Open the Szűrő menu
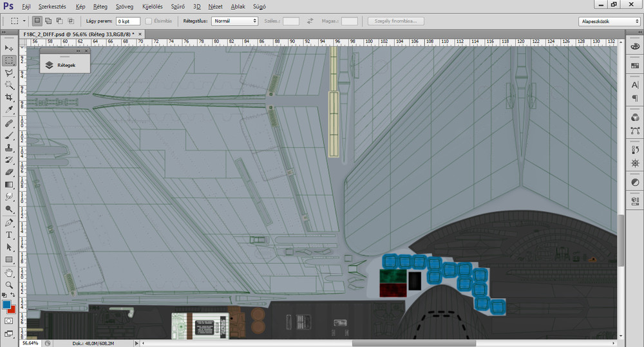Image resolution: width=644 pixels, height=347 pixels. [178, 6]
